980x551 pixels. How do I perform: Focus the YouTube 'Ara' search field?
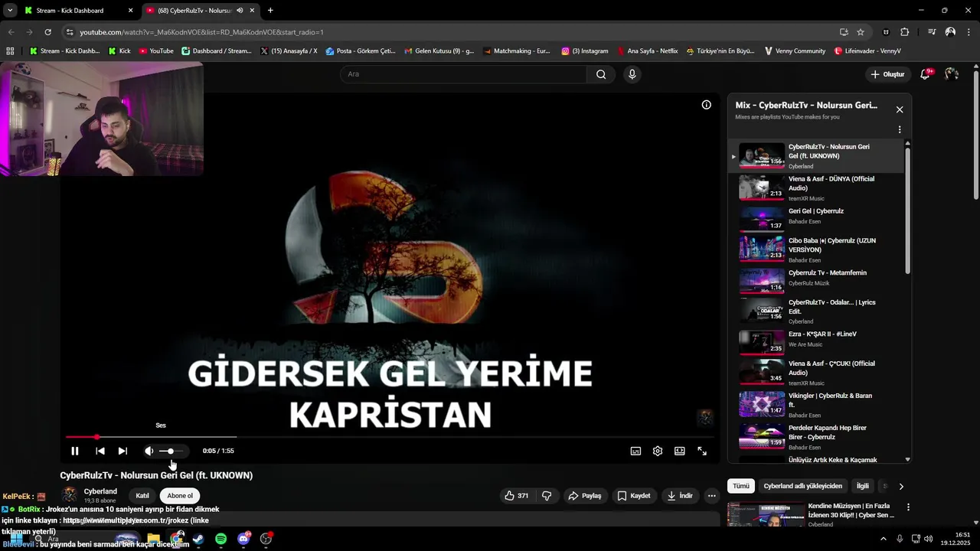[x=463, y=74]
